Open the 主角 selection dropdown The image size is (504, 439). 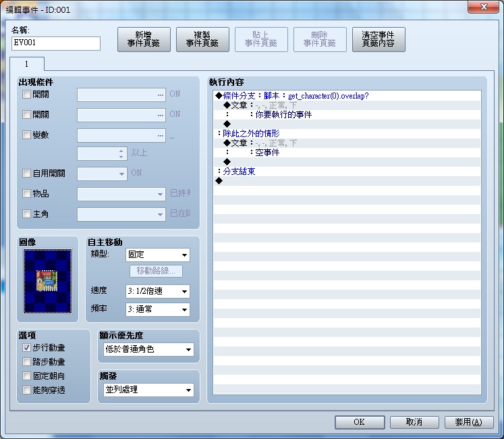click(121, 214)
